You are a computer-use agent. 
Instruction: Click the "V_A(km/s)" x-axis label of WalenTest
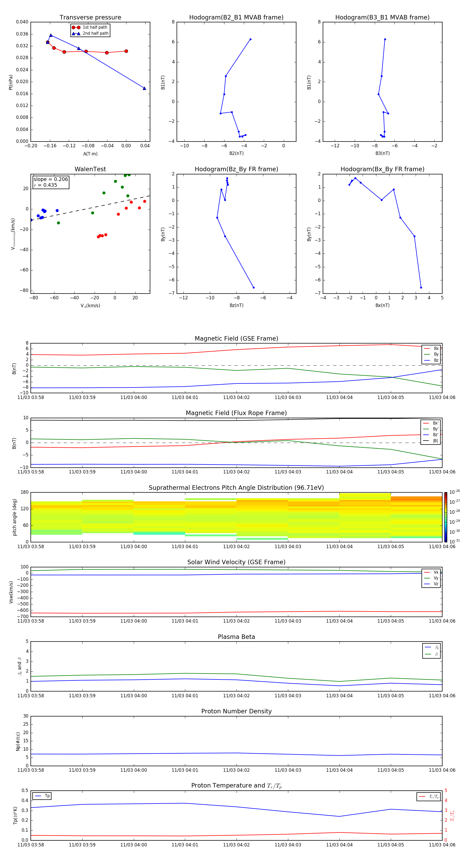[90, 306]
